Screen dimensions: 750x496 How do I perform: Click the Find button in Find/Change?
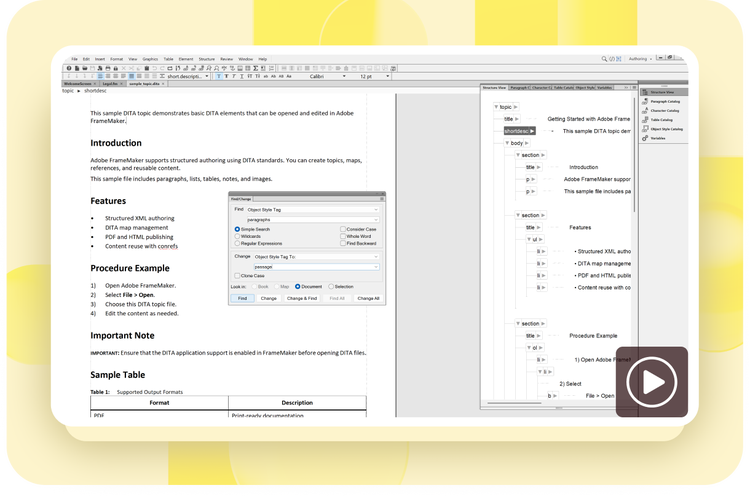pyautogui.click(x=243, y=298)
